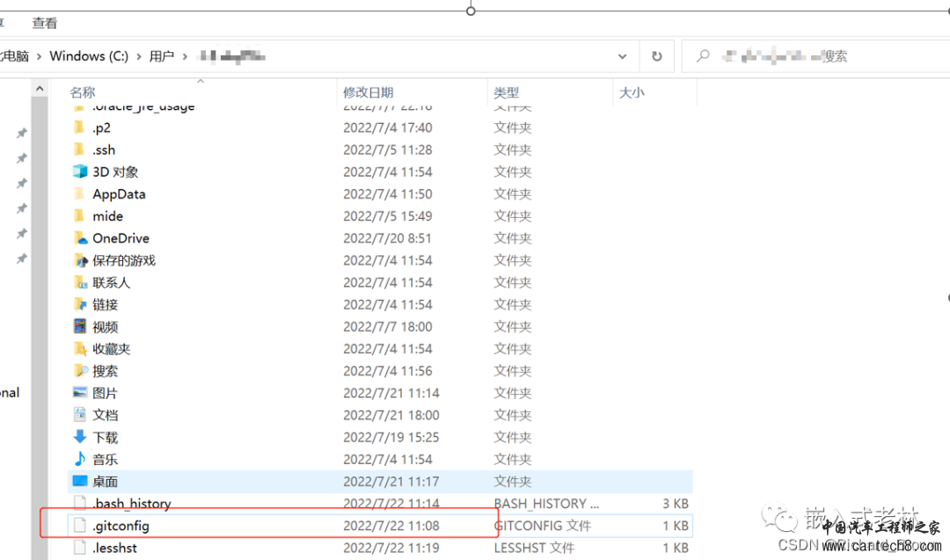
Task: Select the 联系人 folder icon
Action: 80,282
